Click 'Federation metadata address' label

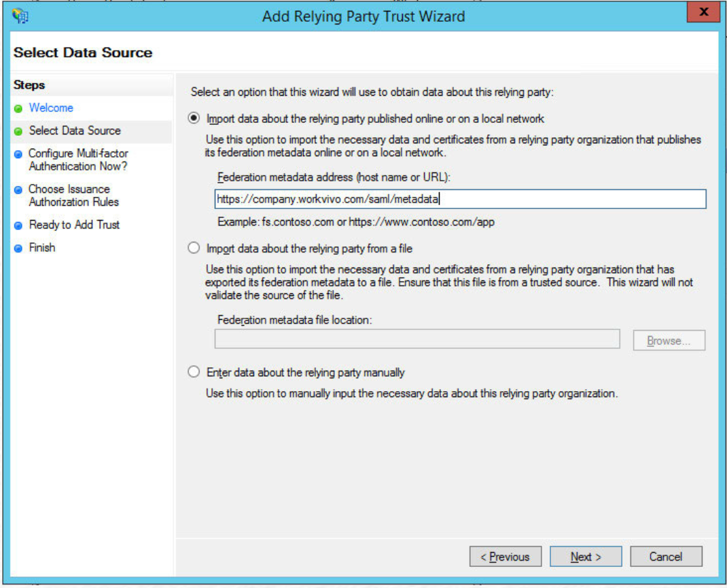point(334,177)
